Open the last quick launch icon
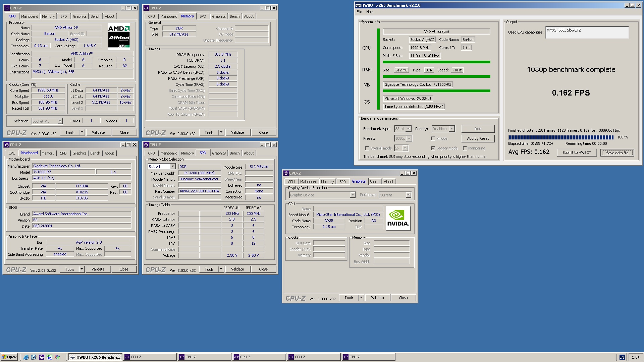 (57, 357)
